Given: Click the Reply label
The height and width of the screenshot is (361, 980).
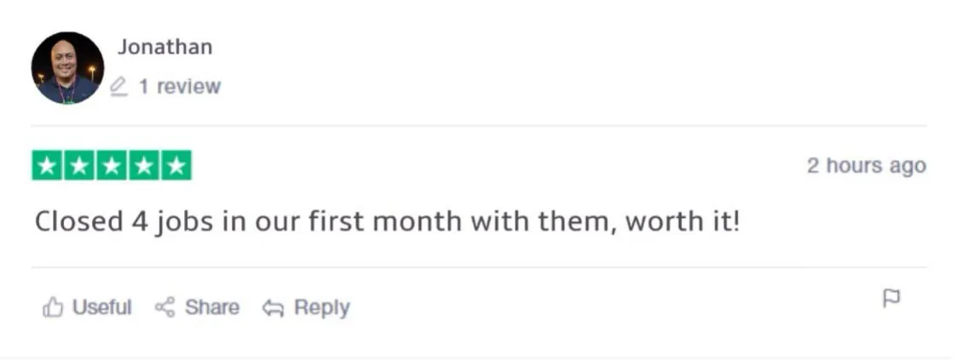Looking at the screenshot, I should (322, 307).
